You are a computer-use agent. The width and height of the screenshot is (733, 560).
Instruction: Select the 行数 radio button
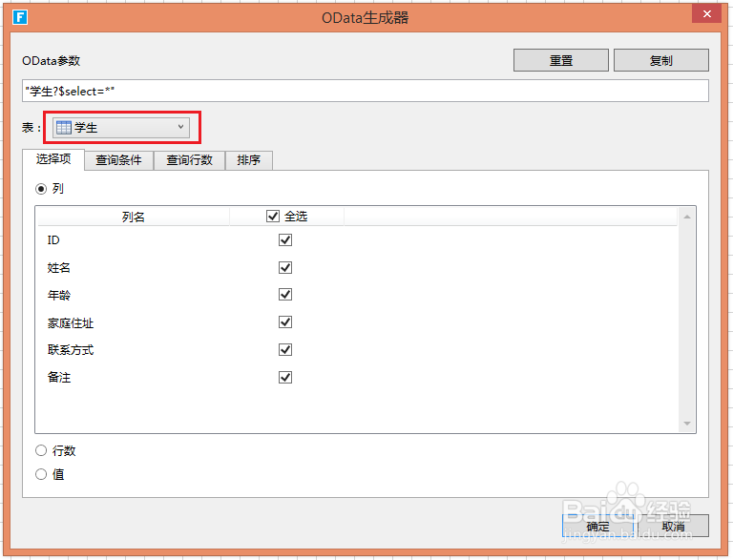[x=41, y=450]
